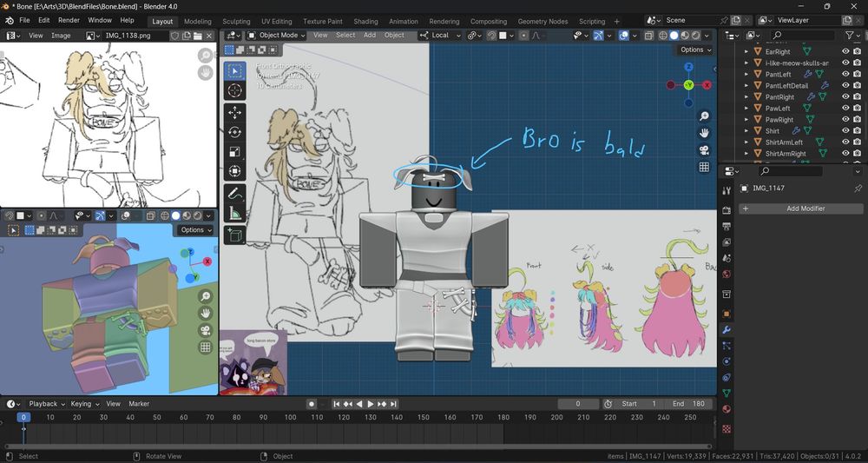
Task: Expand the PantLeftDetail outliner row
Action: 746,86
